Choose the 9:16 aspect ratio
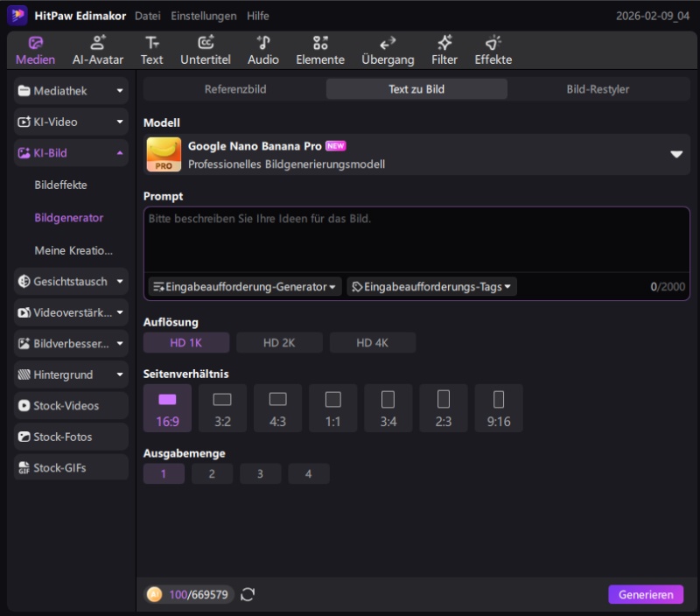The width and height of the screenshot is (700, 616). tap(499, 408)
